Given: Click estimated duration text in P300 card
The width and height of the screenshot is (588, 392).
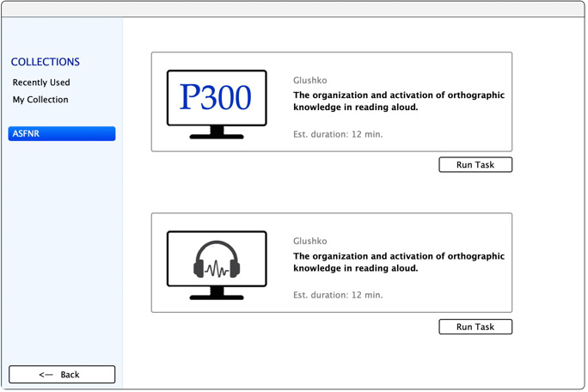Looking at the screenshot, I should coord(338,134).
